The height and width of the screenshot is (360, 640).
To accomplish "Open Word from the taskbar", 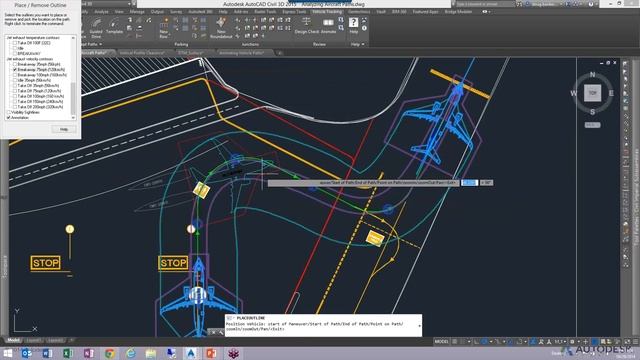I will (x=47, y=353).
